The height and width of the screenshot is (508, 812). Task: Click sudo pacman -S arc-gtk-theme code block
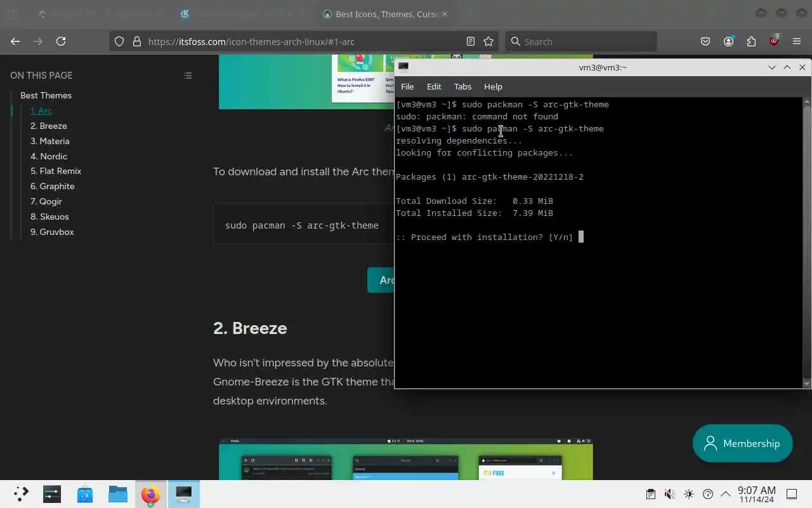[x=303, y=225]
